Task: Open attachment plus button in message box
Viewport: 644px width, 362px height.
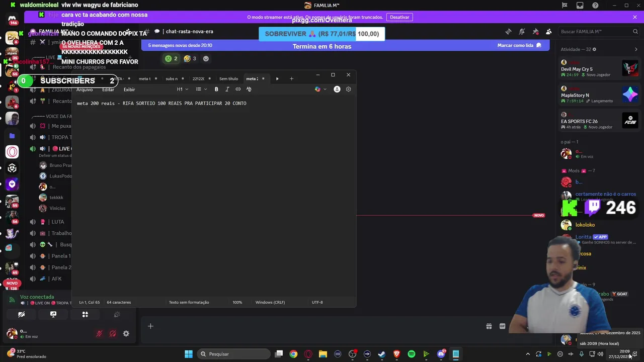Action: tap(150, 326)
